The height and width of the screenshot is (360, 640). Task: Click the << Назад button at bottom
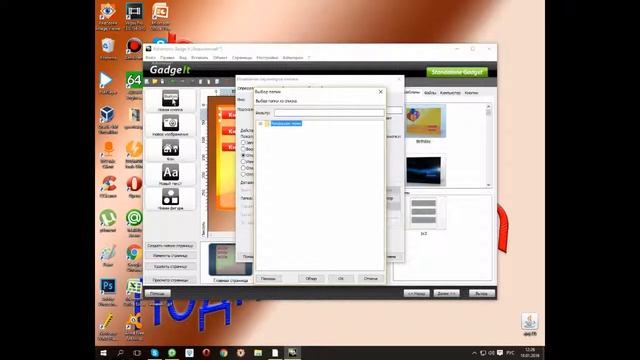tap(417, 293)
